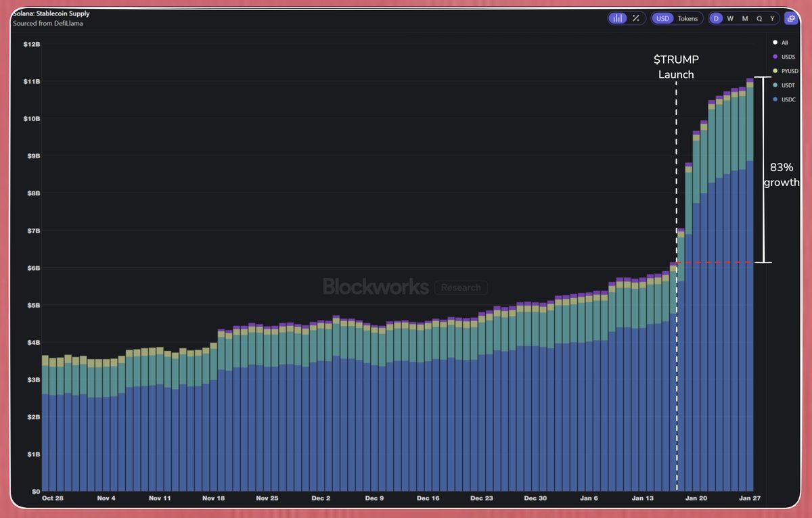Click the $0 y-axis label

click(x=37, y=492)
